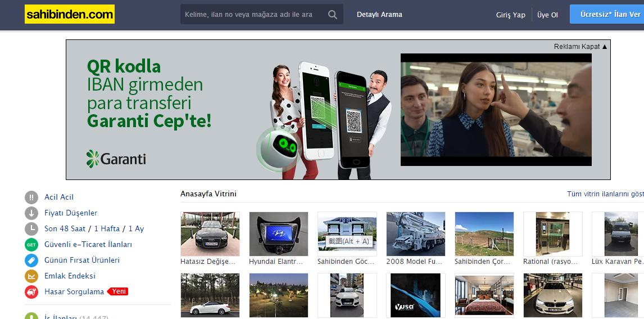The image size is (644, 319).
Task: Open Rational (rasyo... oven thumbnail
Action: coord(552,234)
